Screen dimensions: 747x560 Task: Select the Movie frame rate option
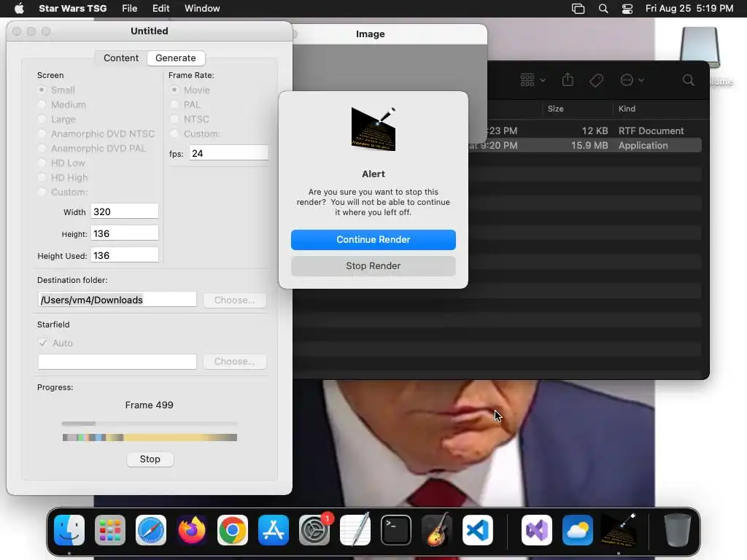pos(174,90)
